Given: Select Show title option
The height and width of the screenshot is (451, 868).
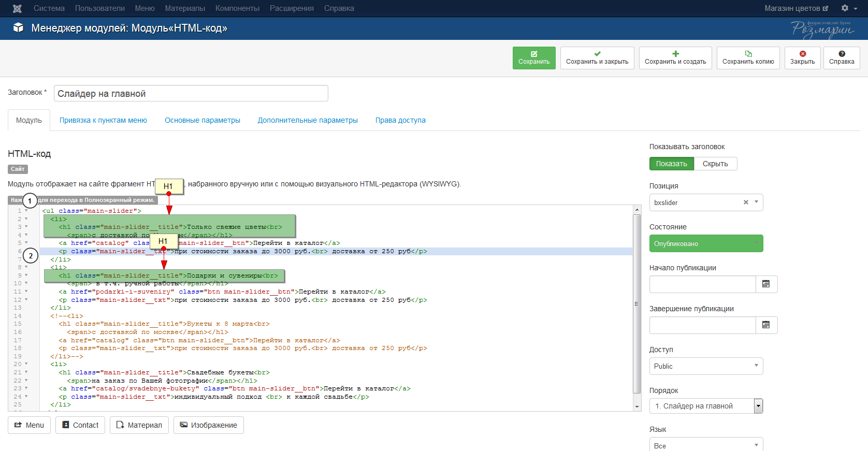Looking at the screenshot, I should (671, 164).
